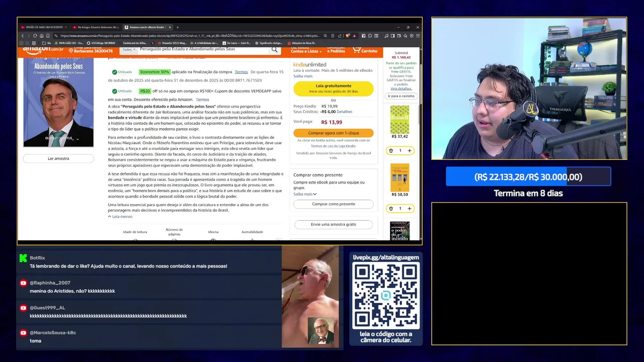The height and width of the screenshot is (362, 644).
Task: Click the Amazon search input field
Action: coord(203,49)
